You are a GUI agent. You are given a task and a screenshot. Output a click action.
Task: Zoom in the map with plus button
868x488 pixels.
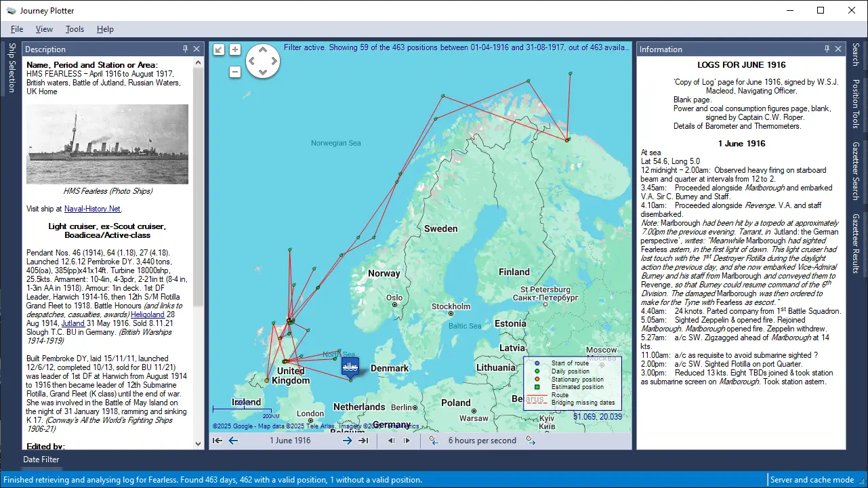point(235,49)
